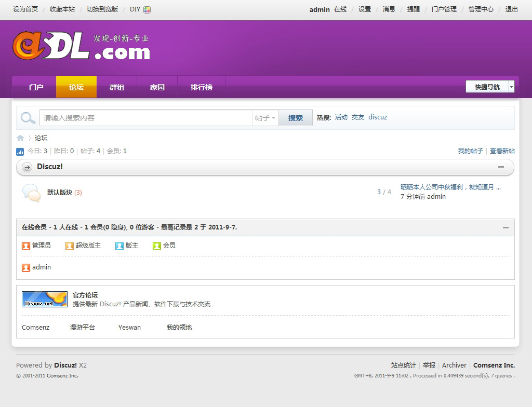
Task: Click admin in the last post info
Action: (x=436, y=197)
